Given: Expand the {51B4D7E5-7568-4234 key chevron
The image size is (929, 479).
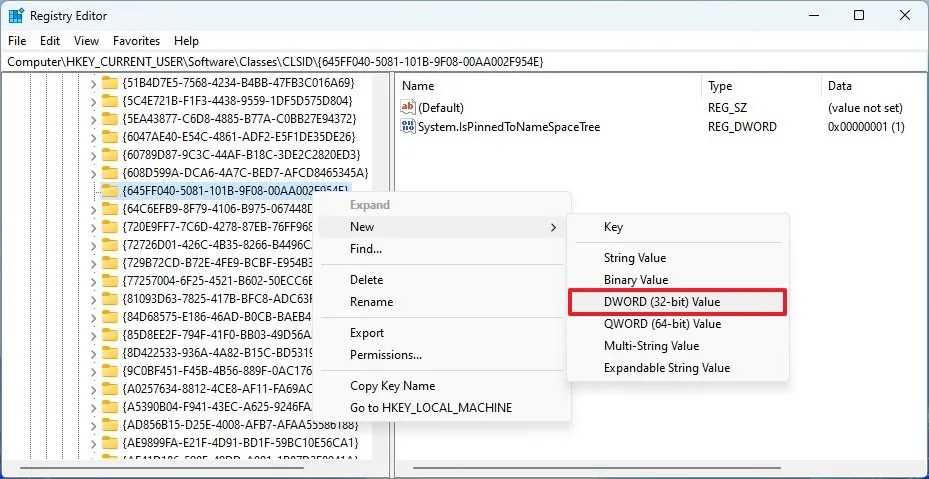Looking at the screenshot, I should point(93,82).
